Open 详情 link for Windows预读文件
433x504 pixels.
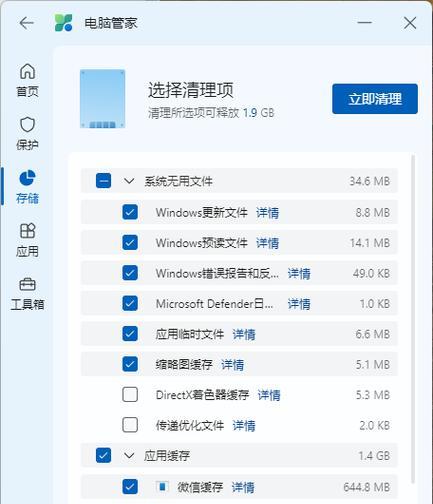click(267, 243)
